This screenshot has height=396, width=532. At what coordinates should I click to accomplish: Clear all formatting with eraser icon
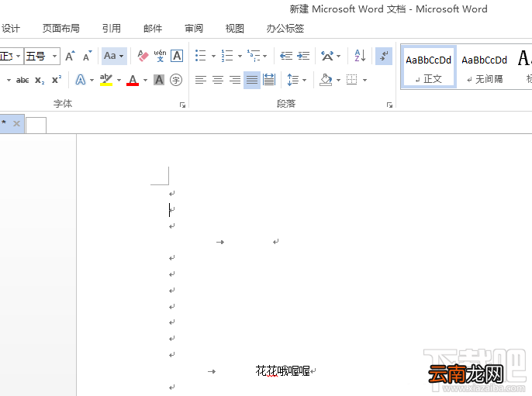tap(143, 56)
